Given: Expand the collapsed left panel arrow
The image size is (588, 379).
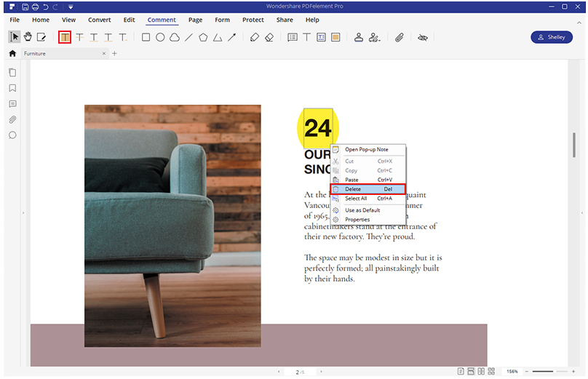Looking at the screenshot, I should tap(23, 213).
